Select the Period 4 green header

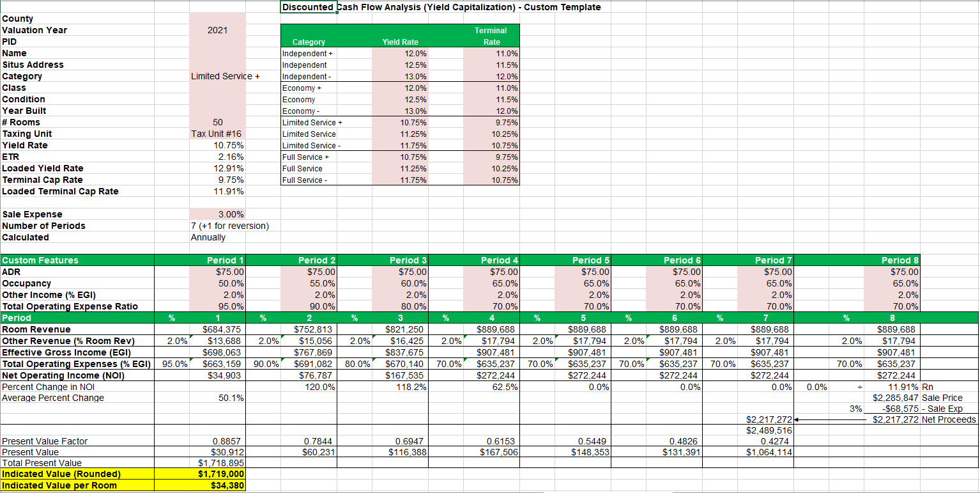(491, 260)
